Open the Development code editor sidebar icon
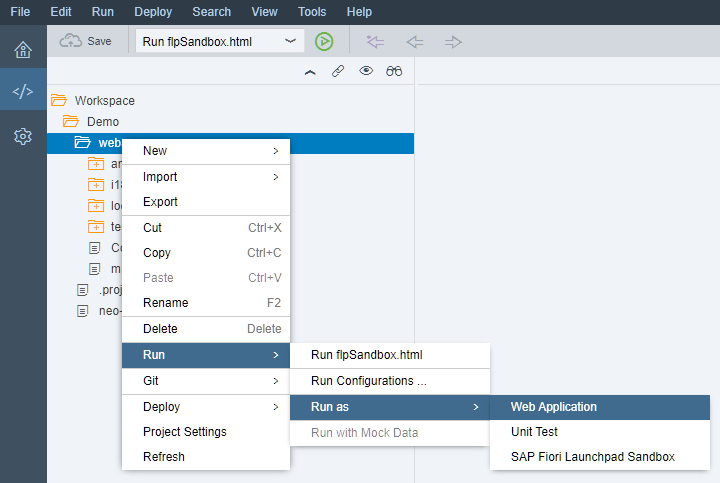This screenshot has height=483, width=720. pos(22,93)
